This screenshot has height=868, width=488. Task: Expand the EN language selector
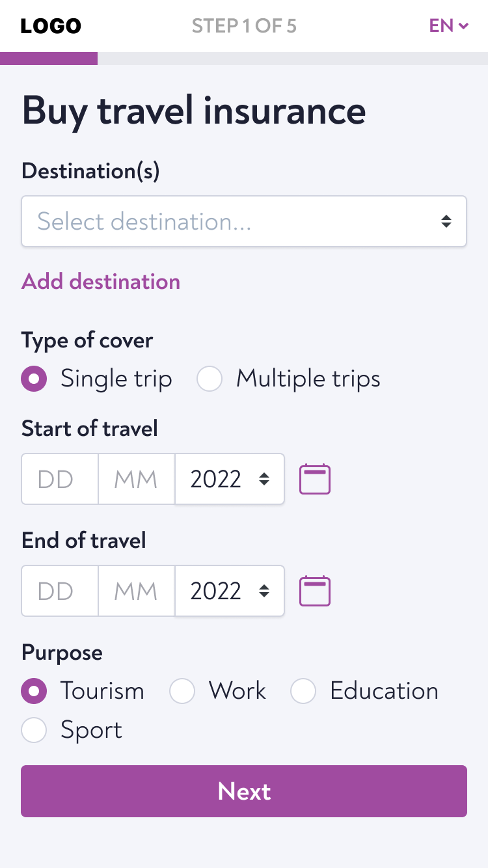(x=448, y=26)
